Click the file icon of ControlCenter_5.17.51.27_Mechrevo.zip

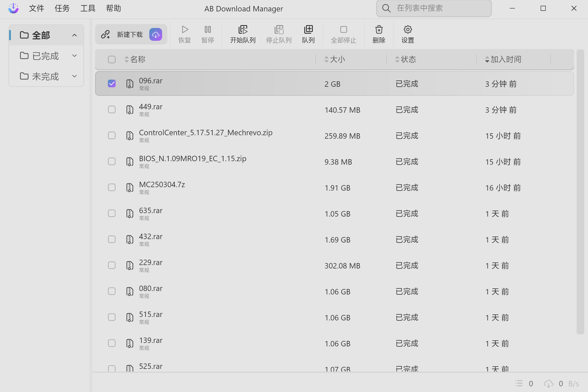point(130,136)
